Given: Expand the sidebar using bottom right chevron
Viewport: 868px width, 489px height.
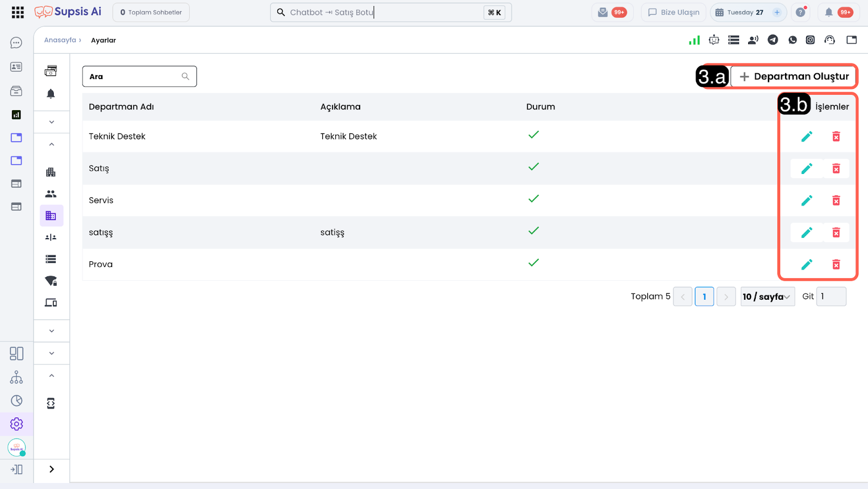Looking at the screenshot, I should (x=52, y=469).
